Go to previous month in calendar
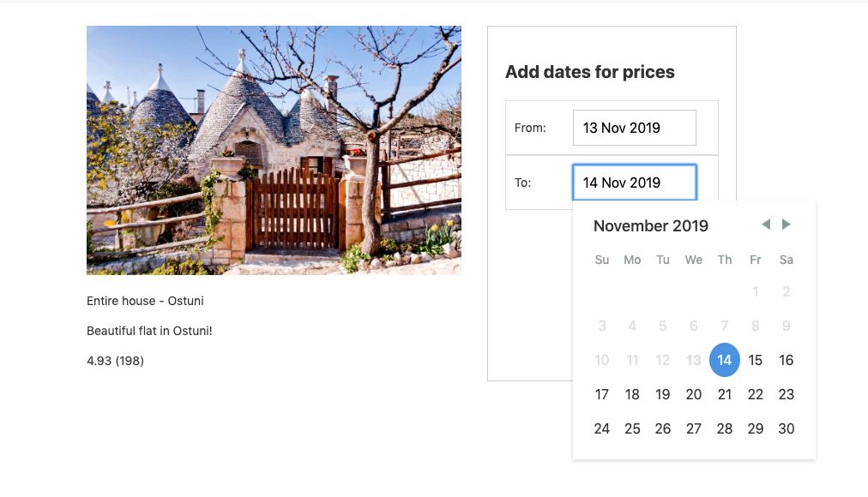868x497 pixels. [766, 225]
